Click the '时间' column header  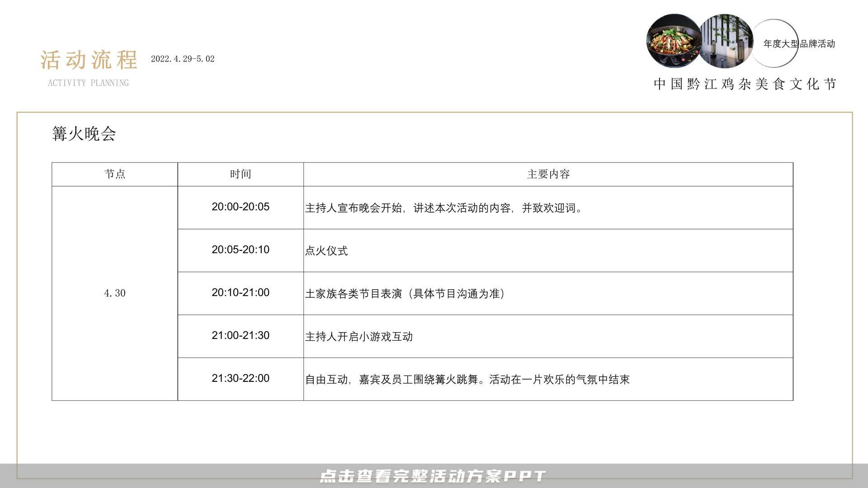(x=241, y=174)
